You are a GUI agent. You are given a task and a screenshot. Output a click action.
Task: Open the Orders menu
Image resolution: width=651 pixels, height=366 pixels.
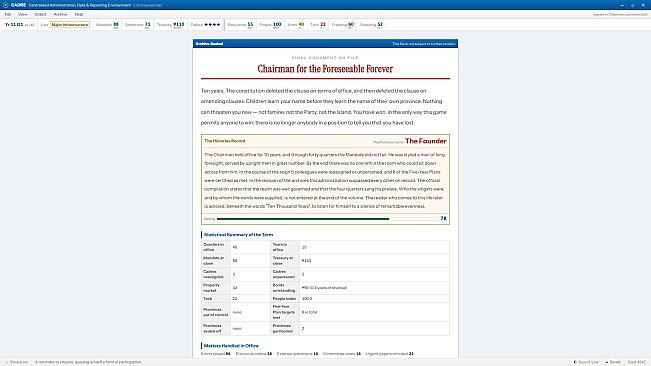[x=40, y=14]
